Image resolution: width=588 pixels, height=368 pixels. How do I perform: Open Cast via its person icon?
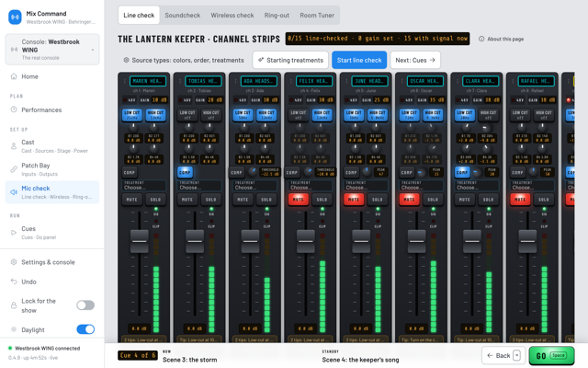[14, 145]
